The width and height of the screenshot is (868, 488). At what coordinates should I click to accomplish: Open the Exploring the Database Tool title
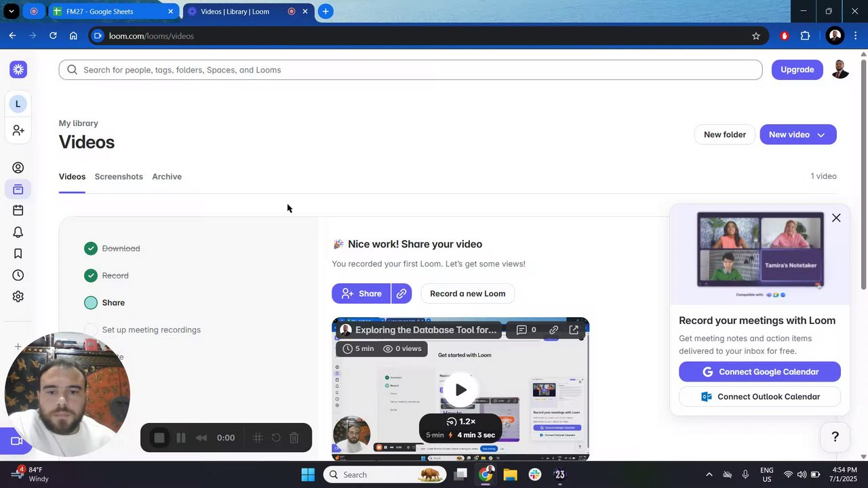point(426,330)
